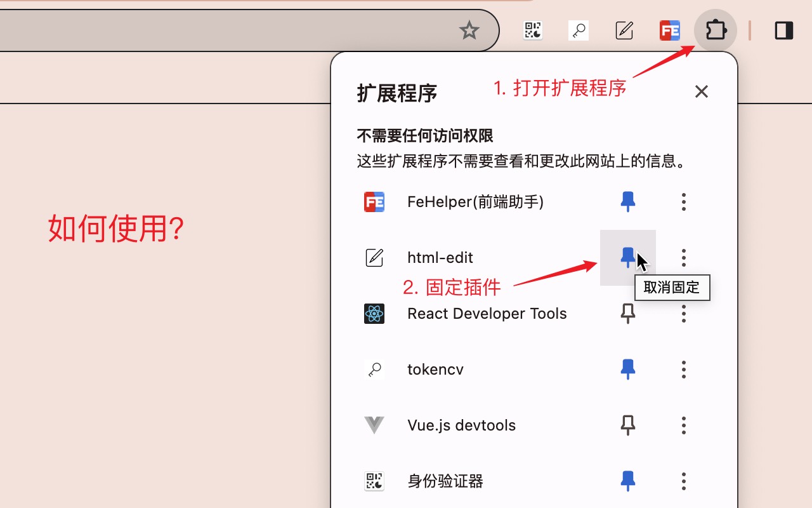This screenshot has height=508, width=812.
Task: Click the tokencv key icon in list
Action: [374, 370]
